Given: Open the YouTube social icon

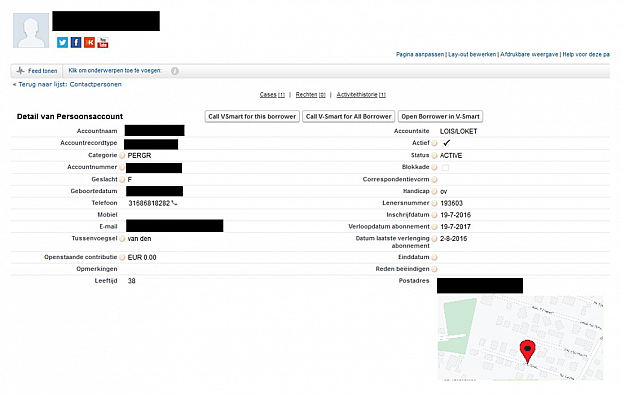Looking at the screenshot, I should click(103, 42).
